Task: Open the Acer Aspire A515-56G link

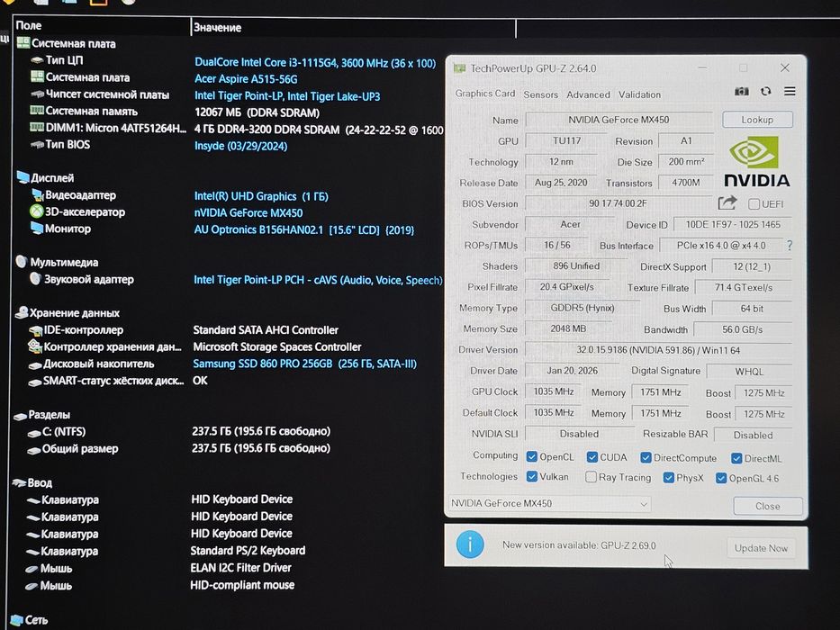Action: coord(246,79)
